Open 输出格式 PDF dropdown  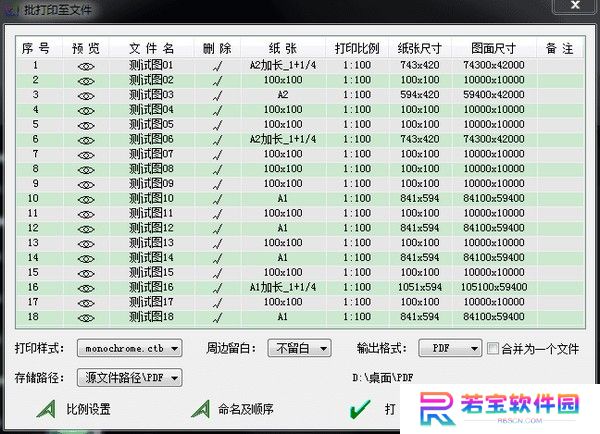(x=450, y=348)
